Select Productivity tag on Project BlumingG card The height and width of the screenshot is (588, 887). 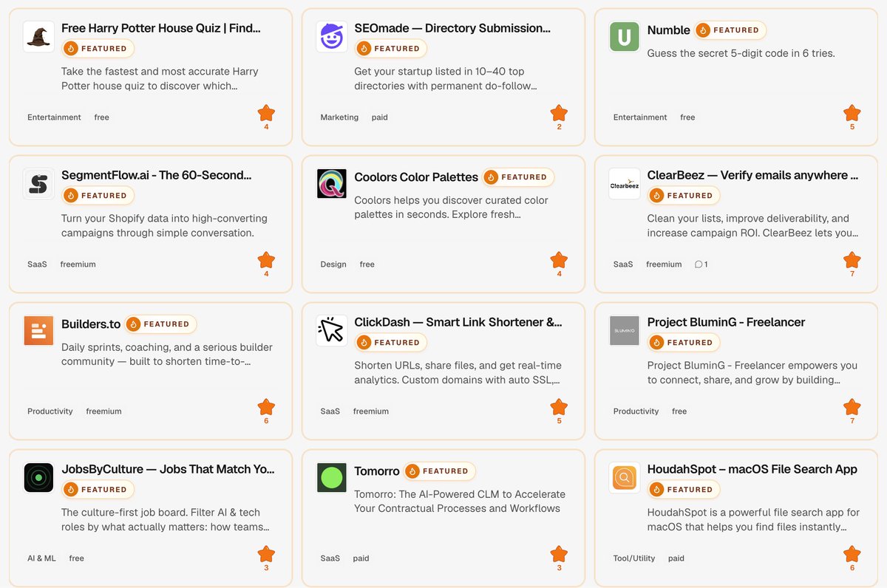[x=636, y=411]
